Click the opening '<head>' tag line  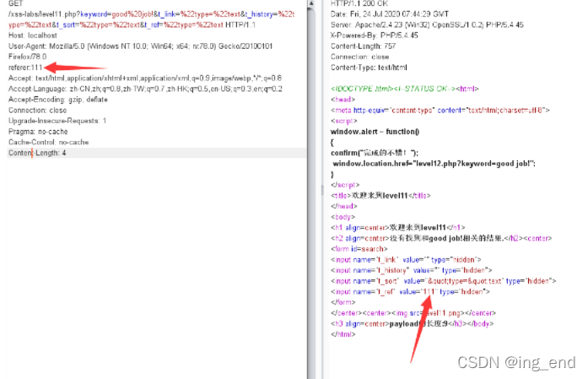point(343,100)
